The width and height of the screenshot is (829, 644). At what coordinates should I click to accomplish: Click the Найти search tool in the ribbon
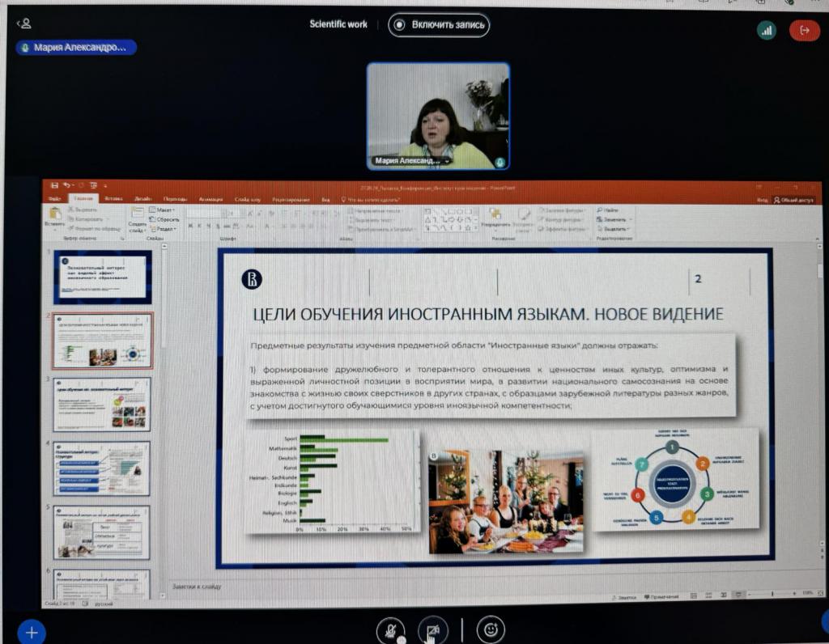click(610, 210)
